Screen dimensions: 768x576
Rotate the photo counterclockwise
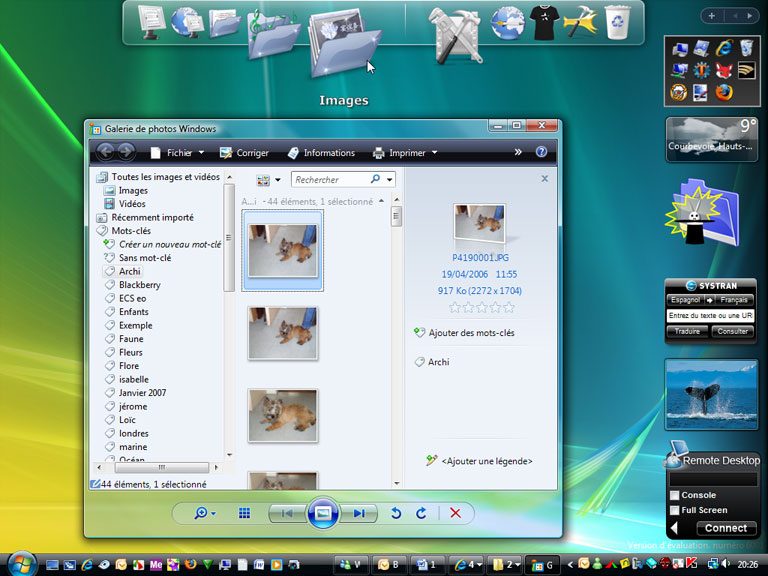[x=396, y=513]
